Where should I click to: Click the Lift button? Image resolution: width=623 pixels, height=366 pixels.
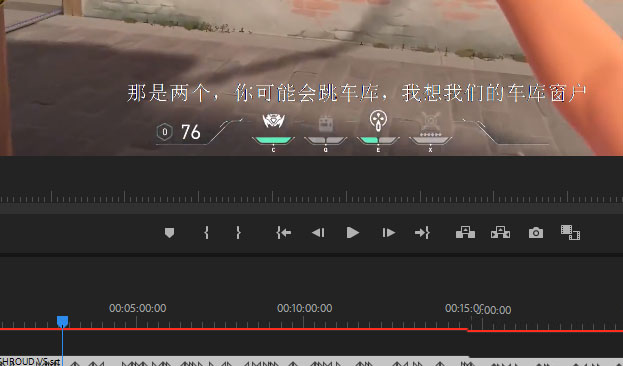465,232
